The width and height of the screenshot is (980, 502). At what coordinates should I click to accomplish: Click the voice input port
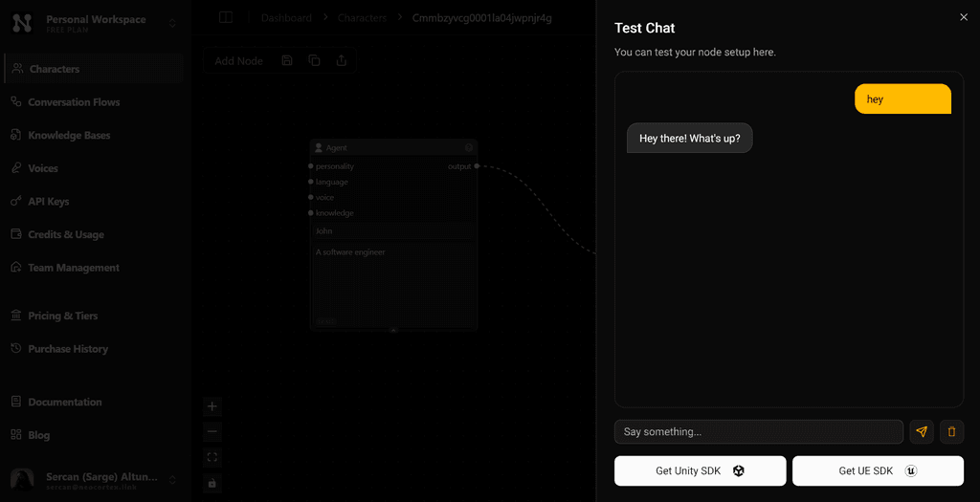tap(311, 197)
